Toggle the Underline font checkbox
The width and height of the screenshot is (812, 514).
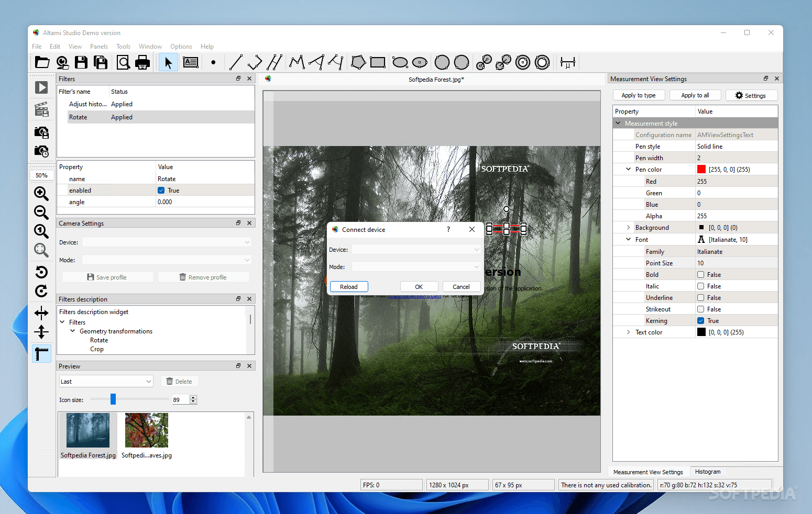click(700, 298)
